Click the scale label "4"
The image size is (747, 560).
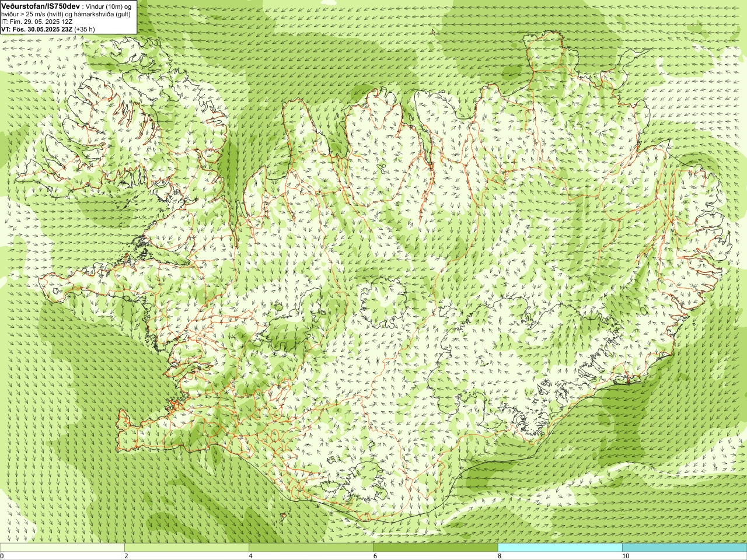click(250, 556)
